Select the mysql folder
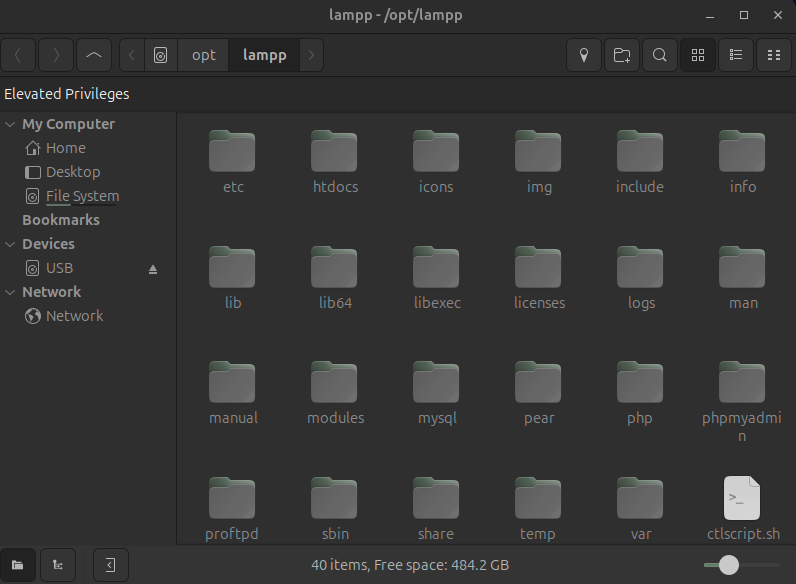 [x=436, y=394]
